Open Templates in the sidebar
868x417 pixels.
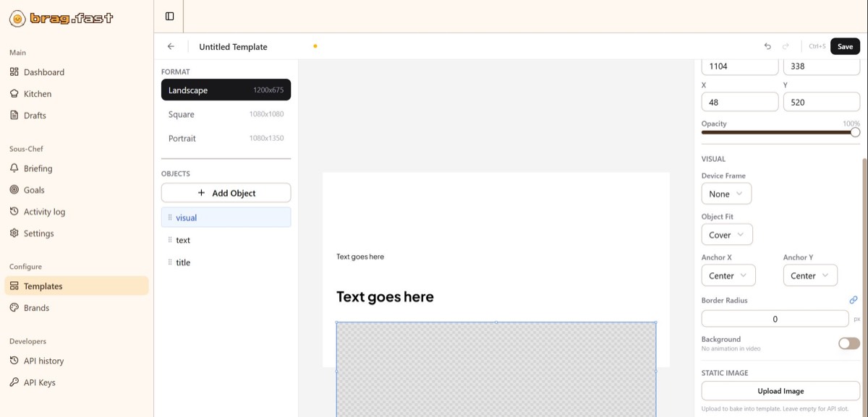pos(77,286)
